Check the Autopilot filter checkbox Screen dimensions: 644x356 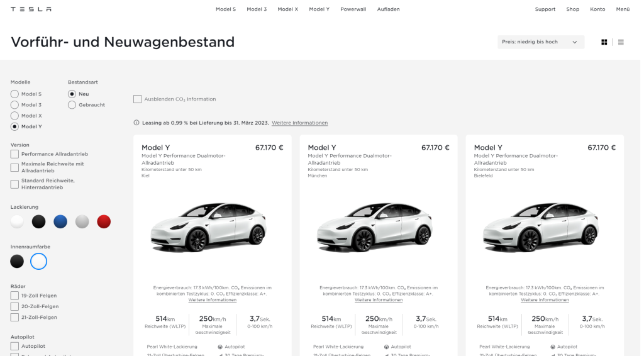15,346
